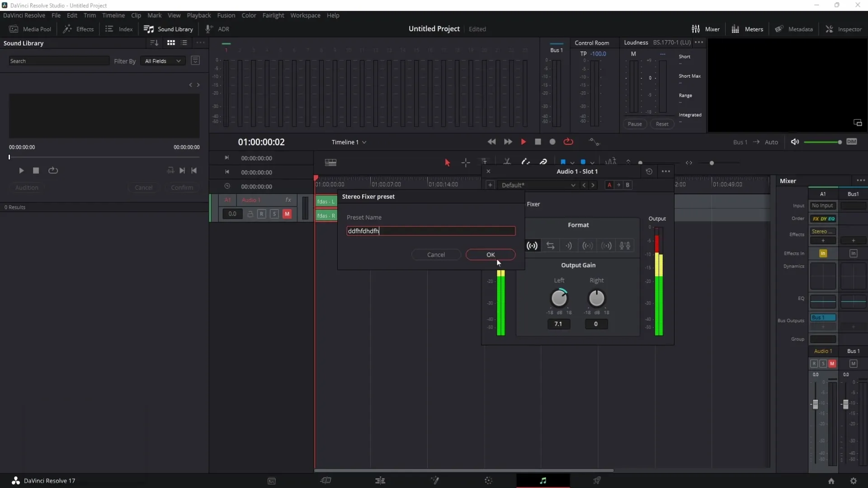868x488 pixels.
Task: Open Audio 1 - Slot 1 options menu
Action: click(x=666, y=171)
